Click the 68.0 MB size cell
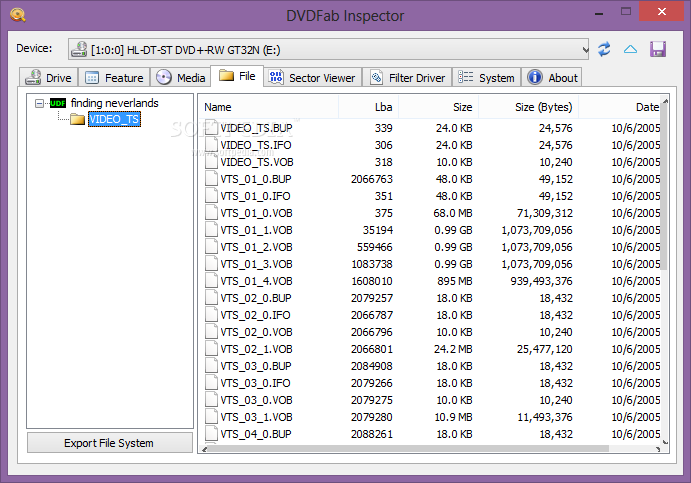 [453, 213]
